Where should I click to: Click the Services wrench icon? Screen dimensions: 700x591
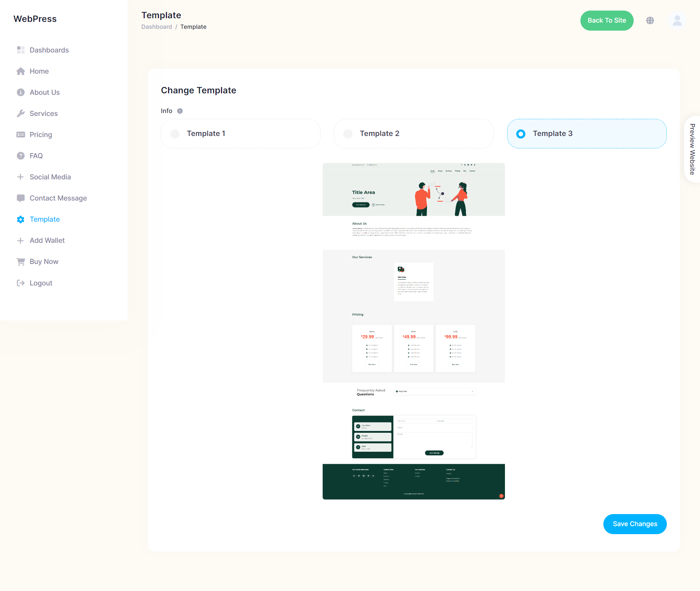21,113
